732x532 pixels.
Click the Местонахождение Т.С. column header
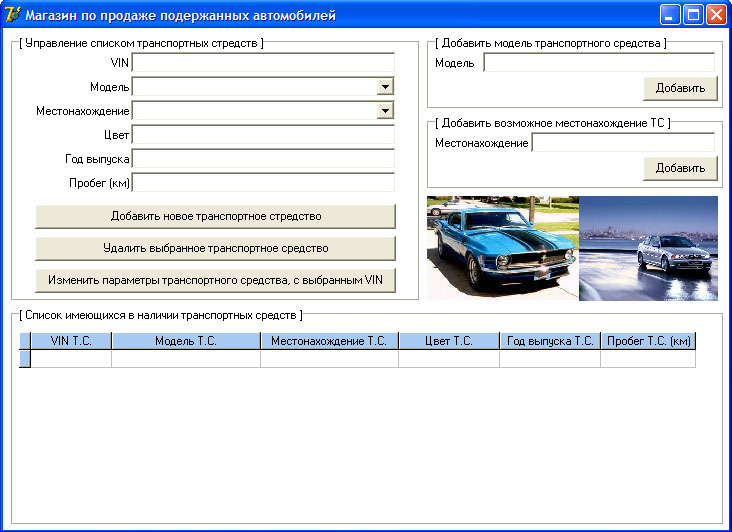tap(329, 341)
